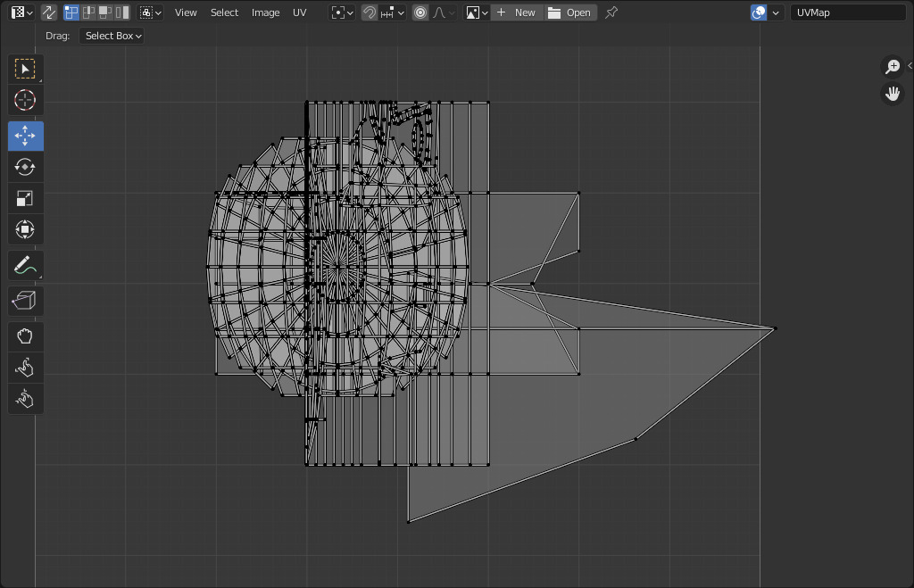Click the zoom magnifier gizmo
This screenshot has width=914, height=588.
pyautogui.click(x=893, y=66)
